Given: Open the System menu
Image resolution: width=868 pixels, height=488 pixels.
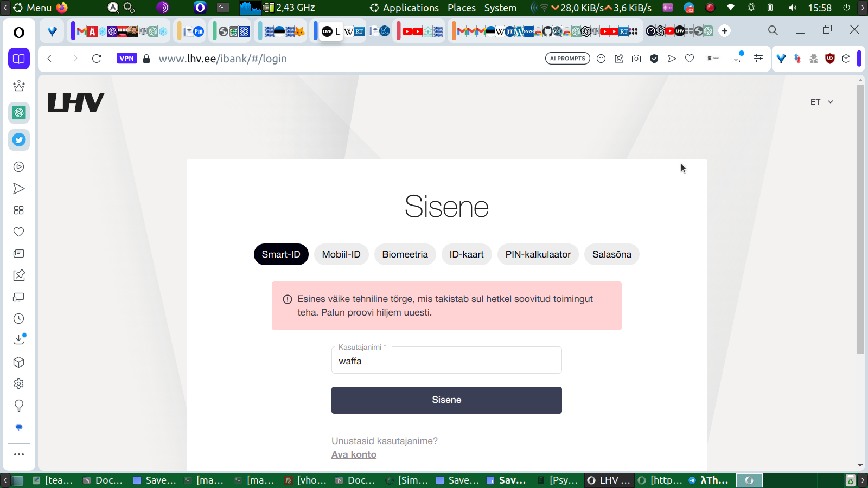Looking at the screenshot, I should click(500, 8).
